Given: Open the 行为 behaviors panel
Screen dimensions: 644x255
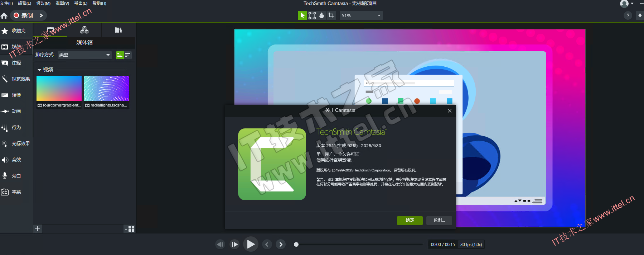Looking at the screenshot, I should click(16, 127).
